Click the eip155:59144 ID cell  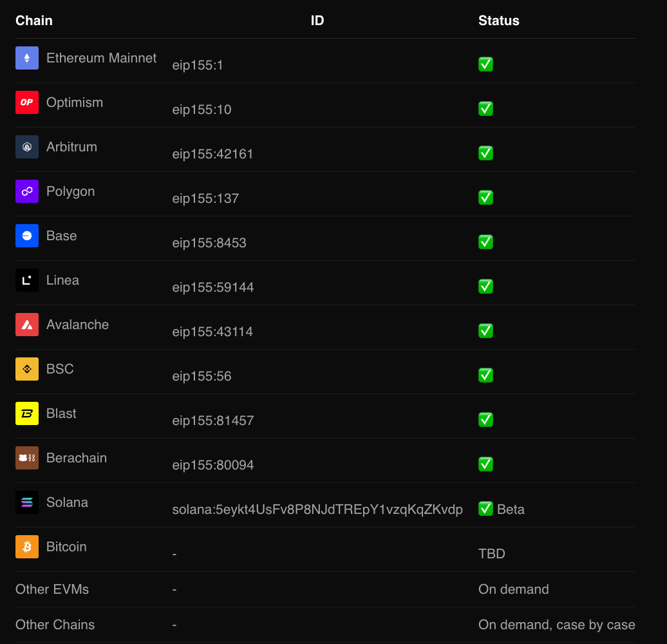point(212,287)
